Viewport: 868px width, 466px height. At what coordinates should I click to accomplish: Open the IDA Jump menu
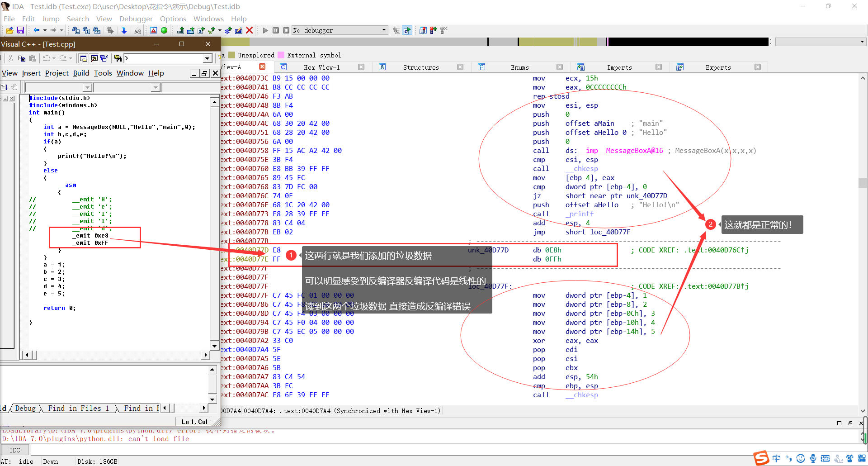pos(51,19)
